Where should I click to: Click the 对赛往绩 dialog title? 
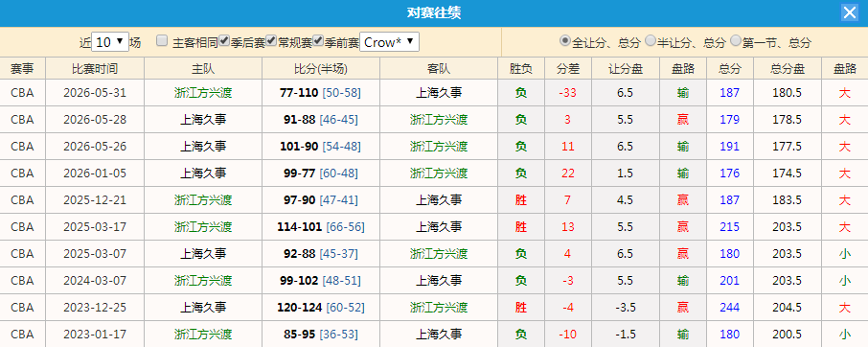click(x=434, y=12)
